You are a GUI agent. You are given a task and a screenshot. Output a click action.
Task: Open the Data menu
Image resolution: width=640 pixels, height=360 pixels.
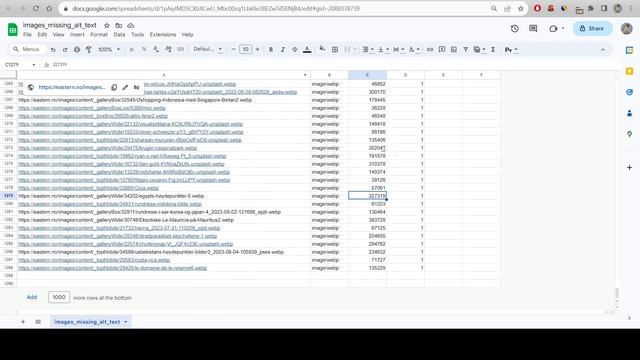[x=119, y=35]
